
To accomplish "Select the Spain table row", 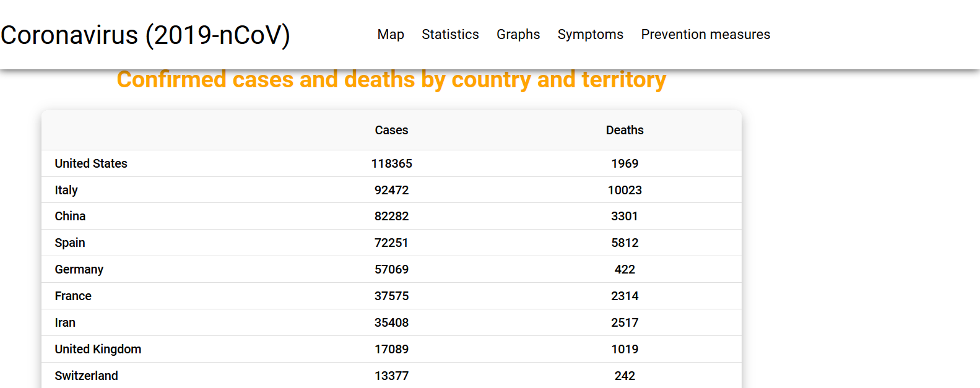I will pos(391,243).
